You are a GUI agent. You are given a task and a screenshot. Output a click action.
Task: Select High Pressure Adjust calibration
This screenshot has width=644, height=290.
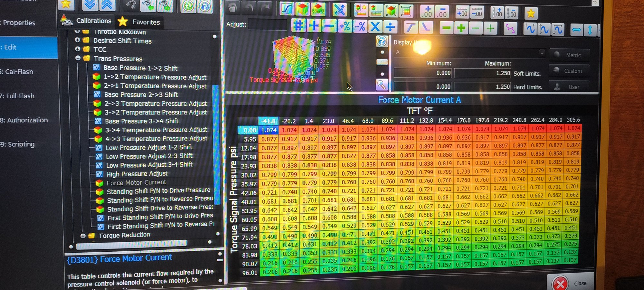(x=137, y=174)
